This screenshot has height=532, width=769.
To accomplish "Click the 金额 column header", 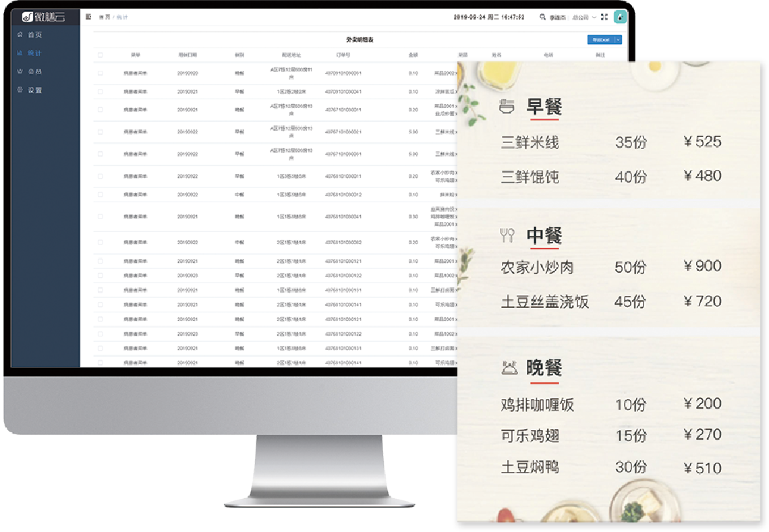I will [413, 55].
